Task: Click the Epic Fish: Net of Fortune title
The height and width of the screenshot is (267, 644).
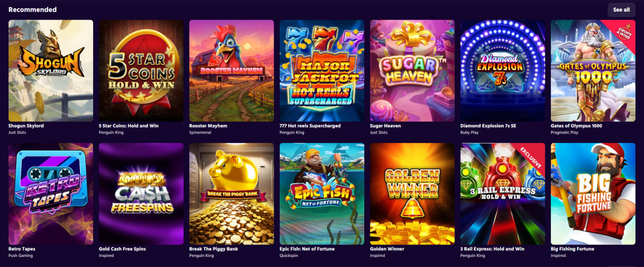Action: (x=307, y=249)
